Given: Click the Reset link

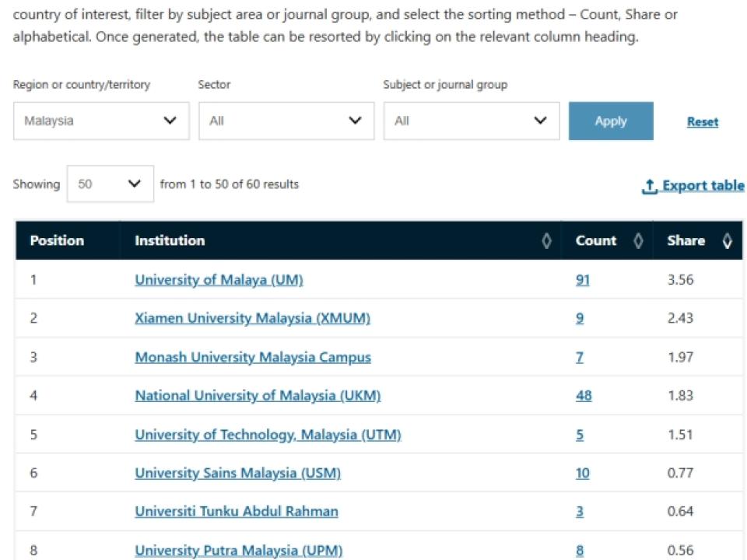Looking at the screenshot, I should pyautogui.click(x=702, y=122).
